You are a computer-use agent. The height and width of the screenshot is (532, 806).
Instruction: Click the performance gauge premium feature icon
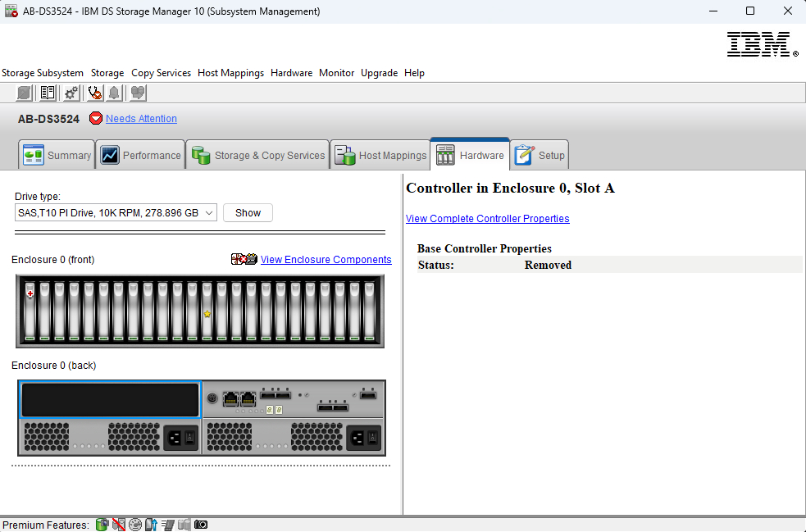135,525
